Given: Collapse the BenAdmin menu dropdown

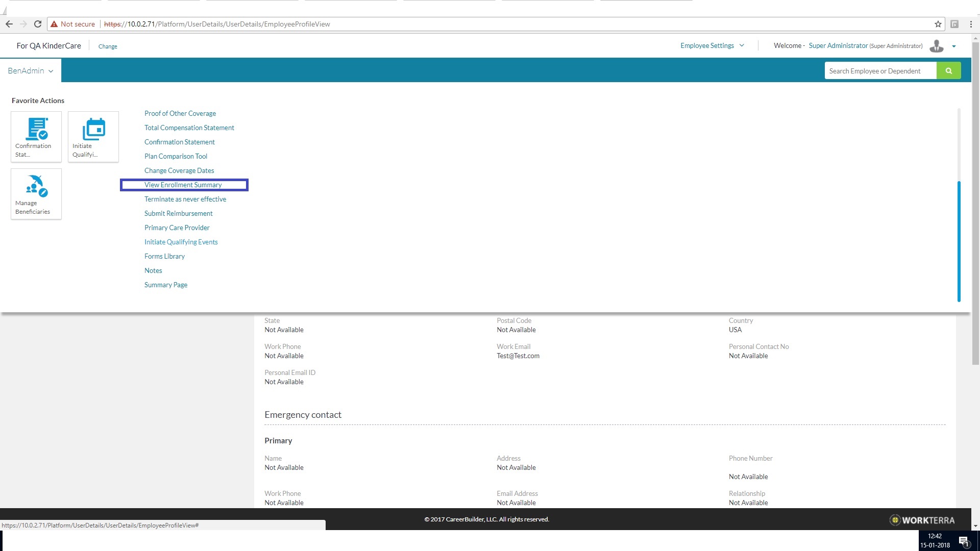Looking at the screenshot, I should point(31,71).
